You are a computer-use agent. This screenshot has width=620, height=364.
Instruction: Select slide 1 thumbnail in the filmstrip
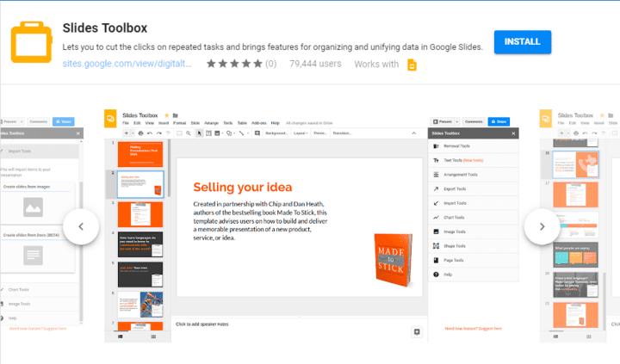pyautogui.click(x=140, y=155)
